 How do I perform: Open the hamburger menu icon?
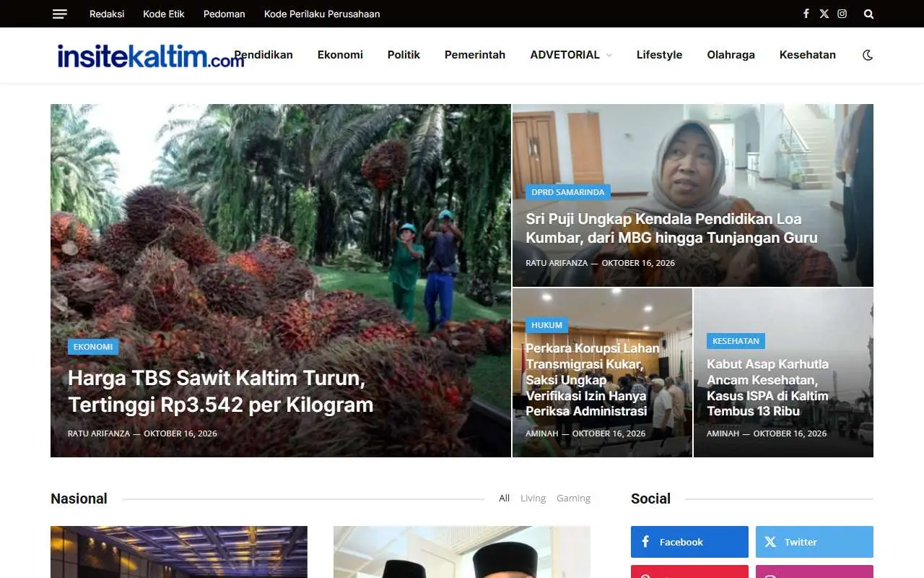pos(60,14)
